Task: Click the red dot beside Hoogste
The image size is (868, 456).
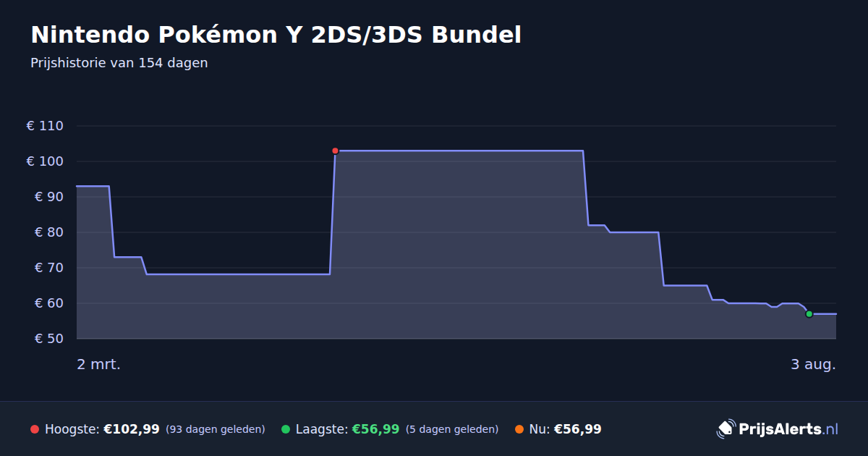Action: (x=35, y=429)
